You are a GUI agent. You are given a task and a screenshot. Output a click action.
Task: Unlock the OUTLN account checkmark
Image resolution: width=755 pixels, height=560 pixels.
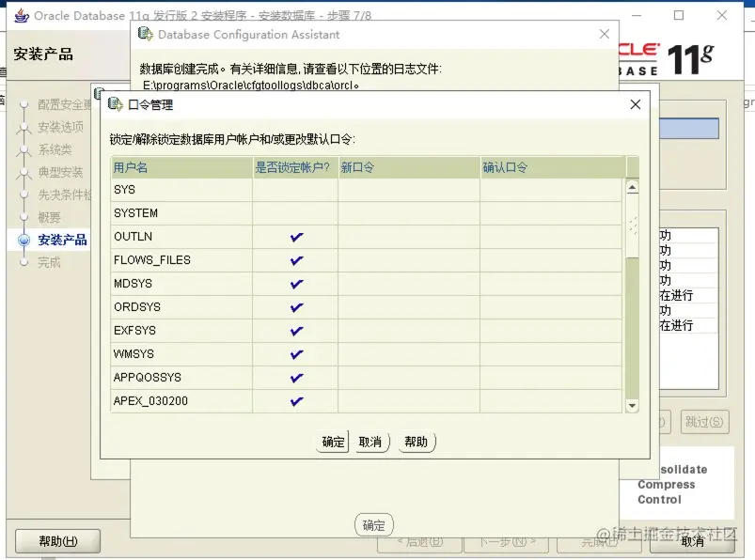pos(296,237)
